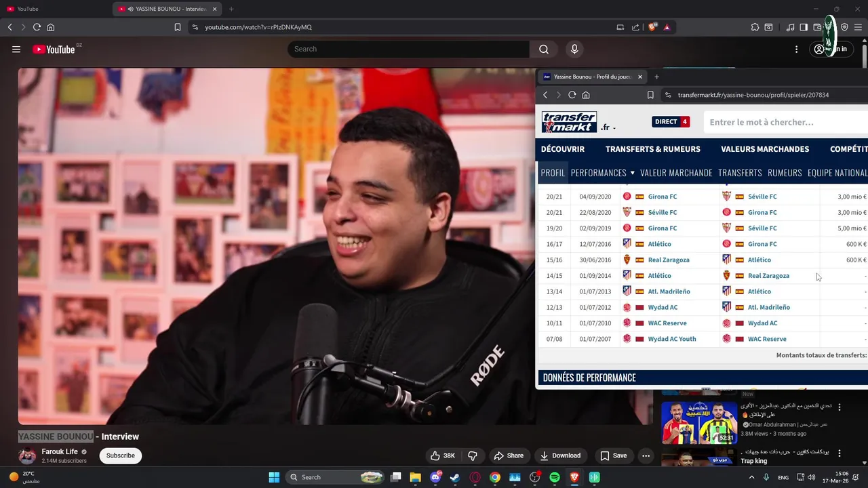Select PROFIL tab on Transfermarkt
Screen dimensions: 868x488
tap(553, 173)
